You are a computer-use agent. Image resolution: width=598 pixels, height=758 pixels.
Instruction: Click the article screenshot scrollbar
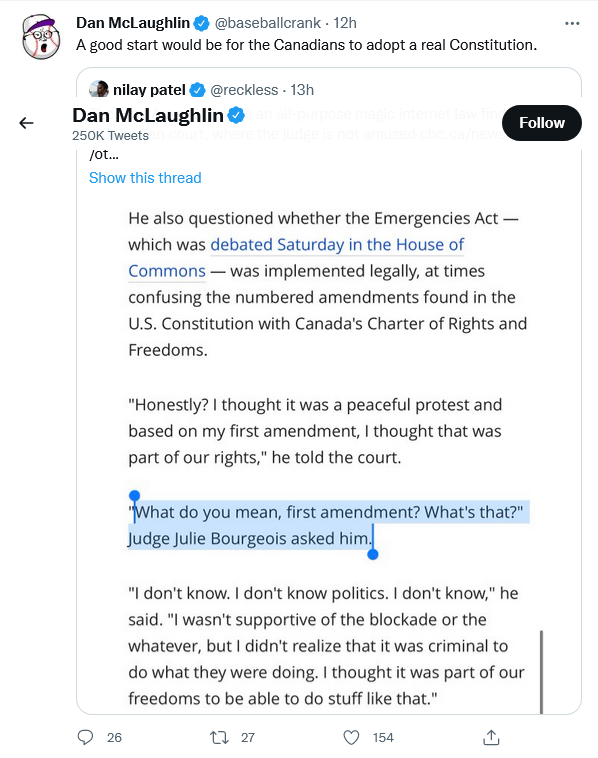point(541,672)
